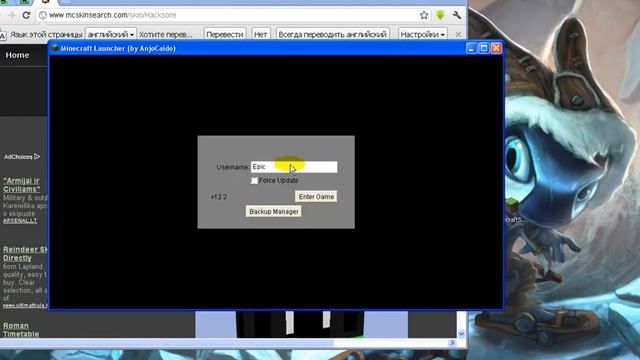Click Всегда переводить английский button
640x360 pixels.
[332, 34]
